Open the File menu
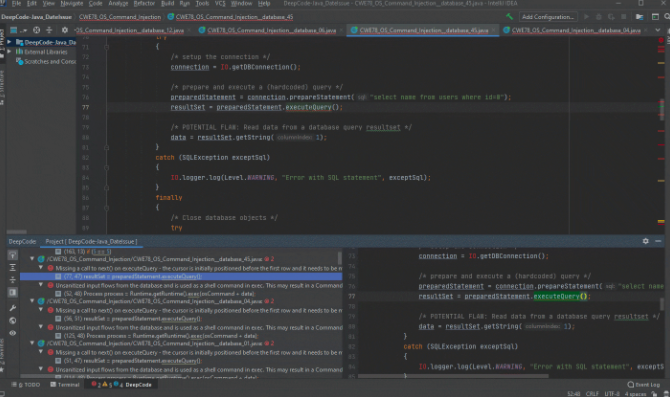The width and height of the screenshot is (670, 397). pyautogui.click(x=16, y=3)
